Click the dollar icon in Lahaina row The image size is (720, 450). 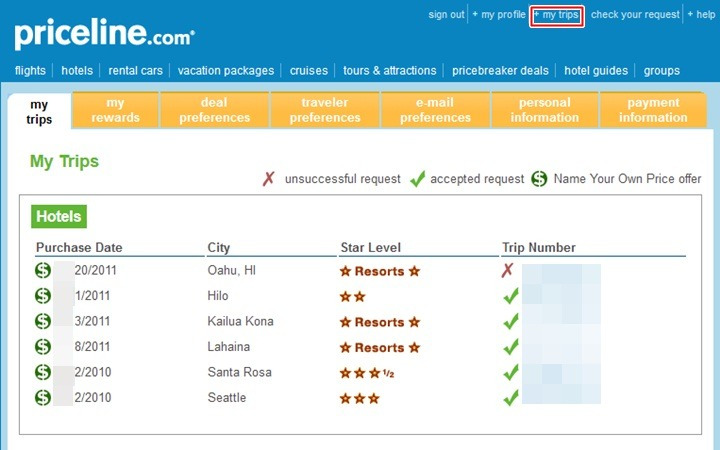tap(43, 347)
